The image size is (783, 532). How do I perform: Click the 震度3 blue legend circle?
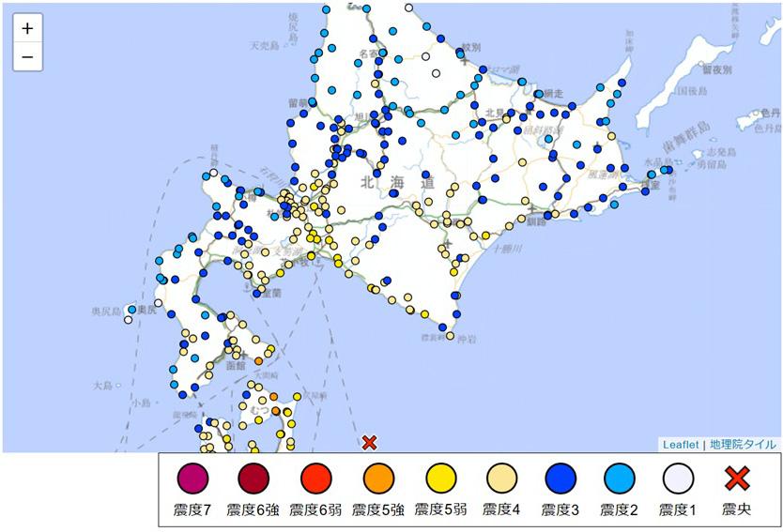(x=560, y=479)
